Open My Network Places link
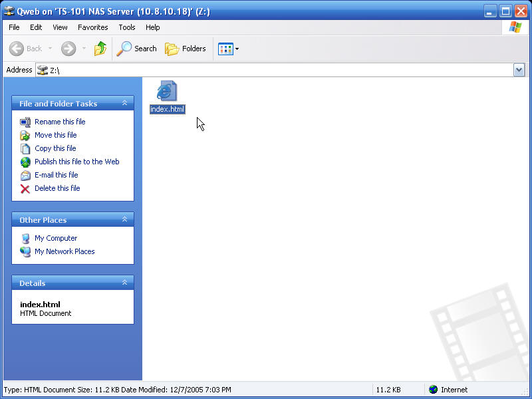532x399 pixels. coord(65,251)
